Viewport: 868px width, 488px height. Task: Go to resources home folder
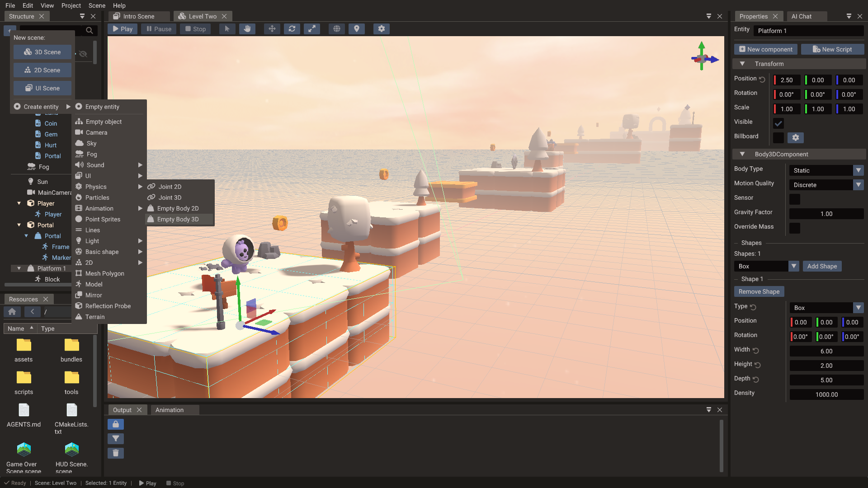[12, 312]
